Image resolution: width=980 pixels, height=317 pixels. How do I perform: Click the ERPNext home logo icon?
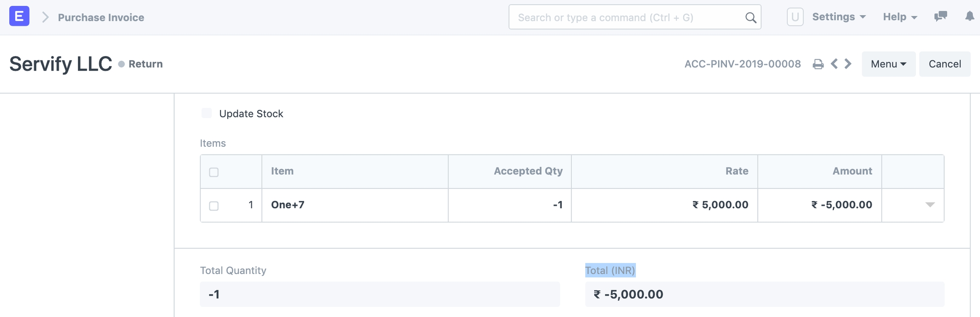(x=19, y=16)
